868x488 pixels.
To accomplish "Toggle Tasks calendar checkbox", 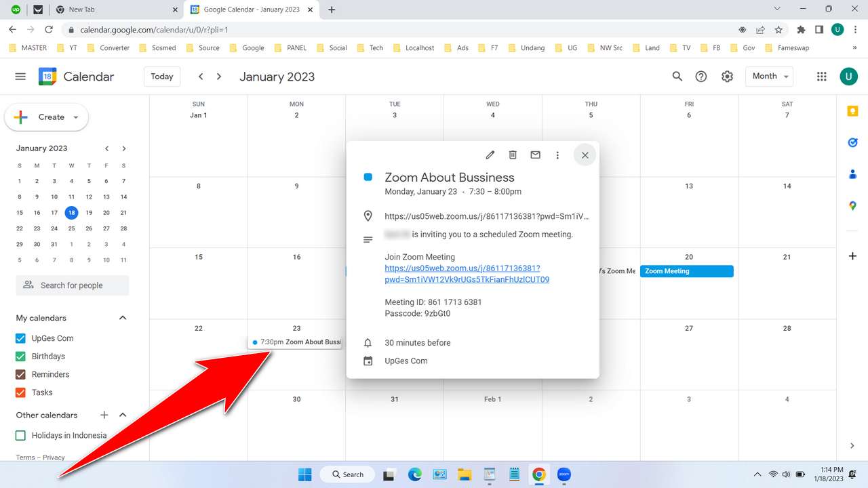I will point(20,392).
